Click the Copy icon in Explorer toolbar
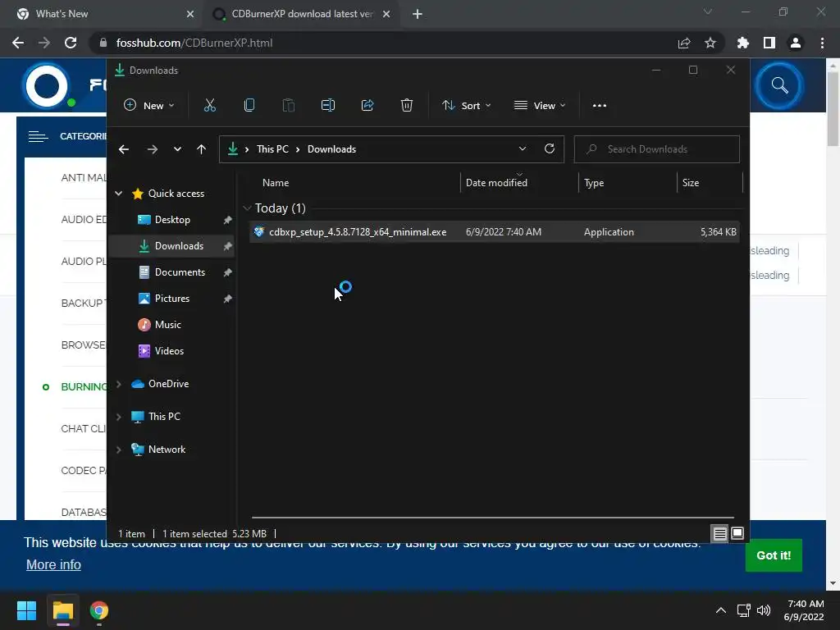The width and height of the screenshot is (840, 630). point(249,106)
